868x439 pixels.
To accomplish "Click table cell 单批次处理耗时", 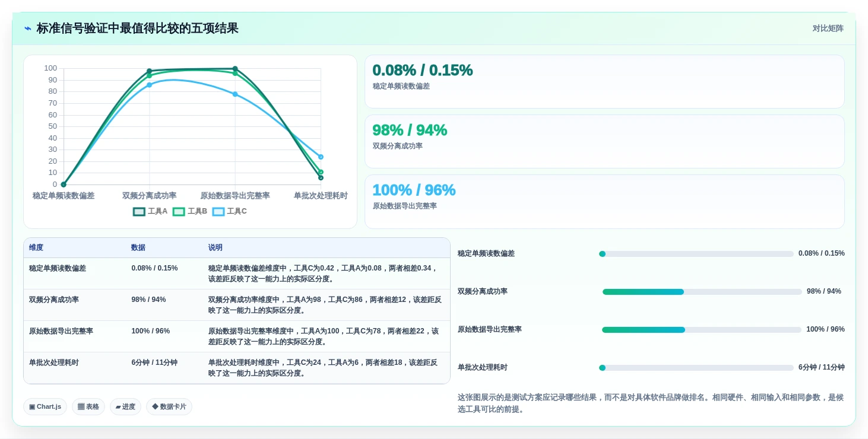I will click(54, 362).
